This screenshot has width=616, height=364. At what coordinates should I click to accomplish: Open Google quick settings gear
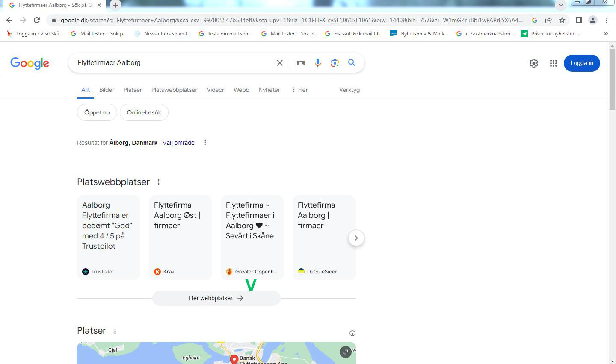[x=534, y=63]
